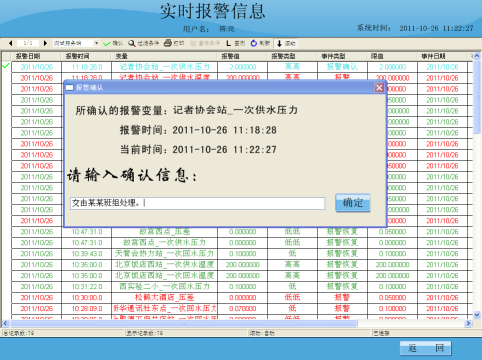This screenshot has height=360, width=482.
Task: Close the 报警确认 dialog with X
Action: 379,88
